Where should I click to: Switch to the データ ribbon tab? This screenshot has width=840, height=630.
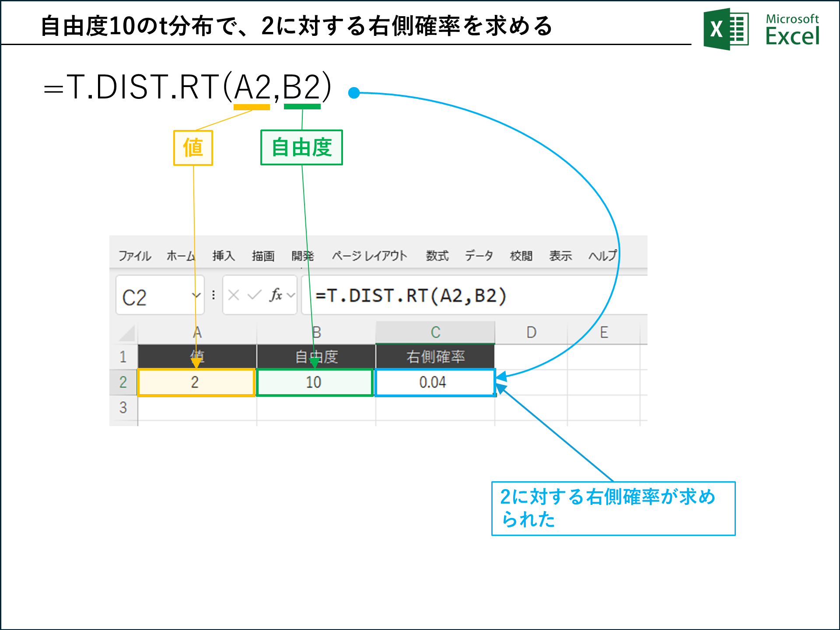(479, 256)
